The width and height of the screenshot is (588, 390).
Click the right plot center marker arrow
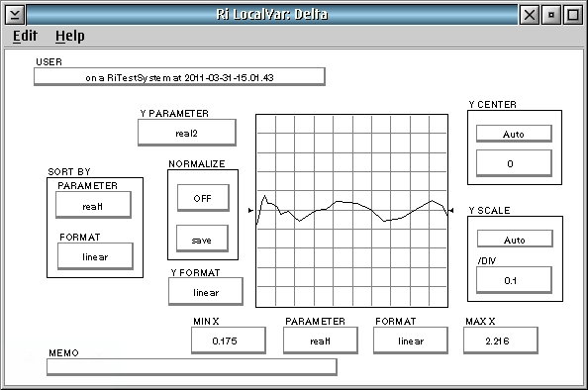click(451, 211)
